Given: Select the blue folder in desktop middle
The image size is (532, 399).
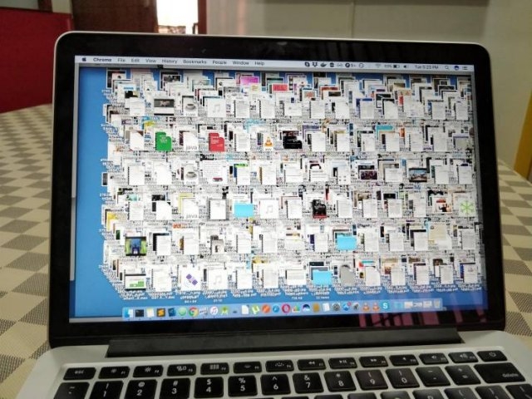Looking at the screenshot, I should coord(244,209).
